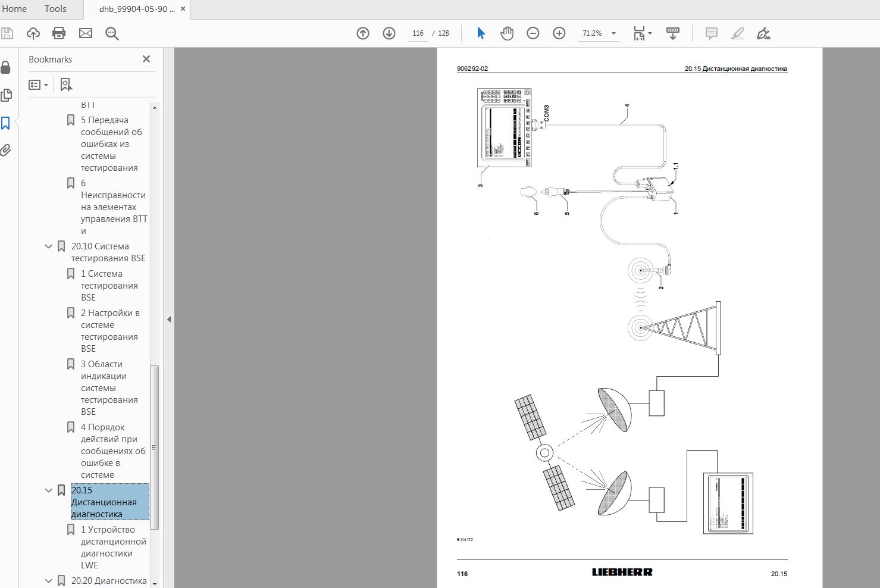Viewport: 880px width, 588px height.
Task: Click the page header text 20.15 Дистанционная диагностика
Action: click(735, 69)
